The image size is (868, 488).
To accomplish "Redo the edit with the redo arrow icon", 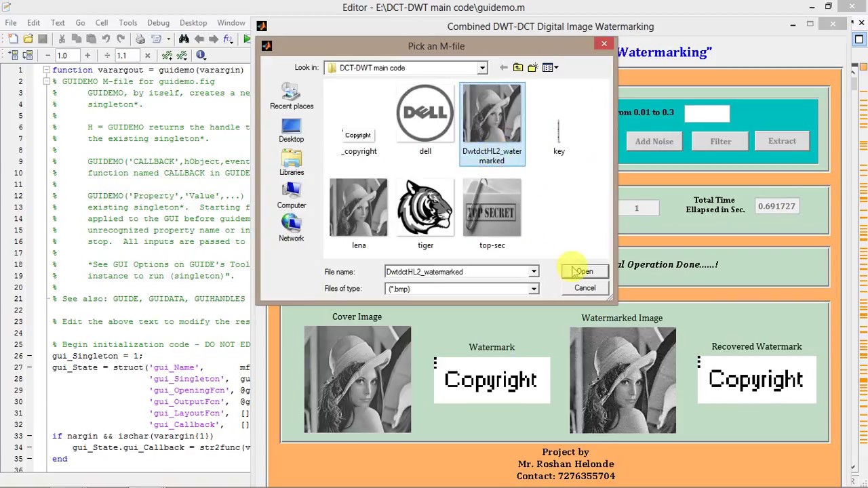I will (121, 39).
